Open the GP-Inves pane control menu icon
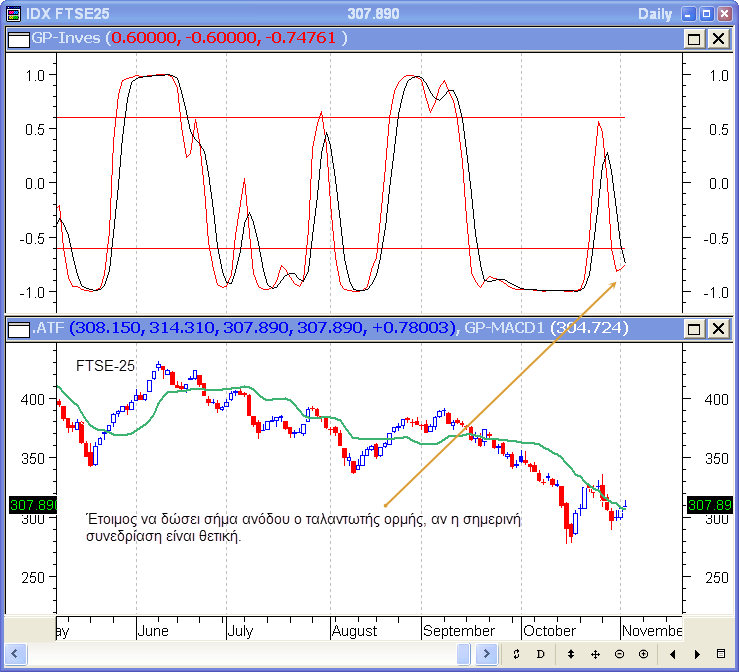Image resolution: width=739 pixels, height=672 pixels. [x=18, y=38]
